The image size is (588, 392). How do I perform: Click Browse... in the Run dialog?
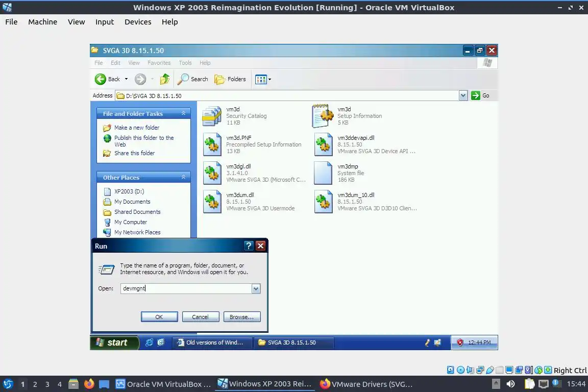pyautogui.click(x=242, y=317)
